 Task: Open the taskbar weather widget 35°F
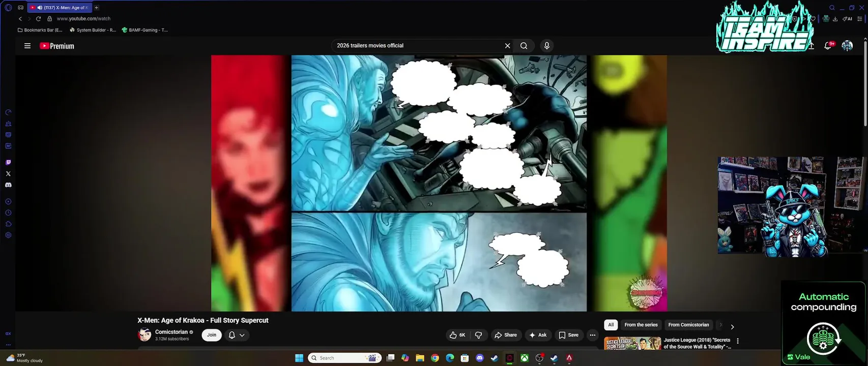click(24, 358)
